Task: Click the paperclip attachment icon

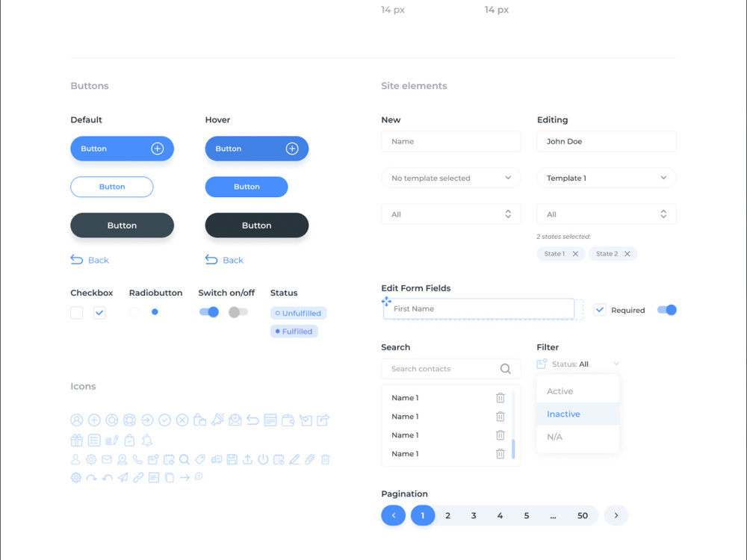Action: (310, 459)
